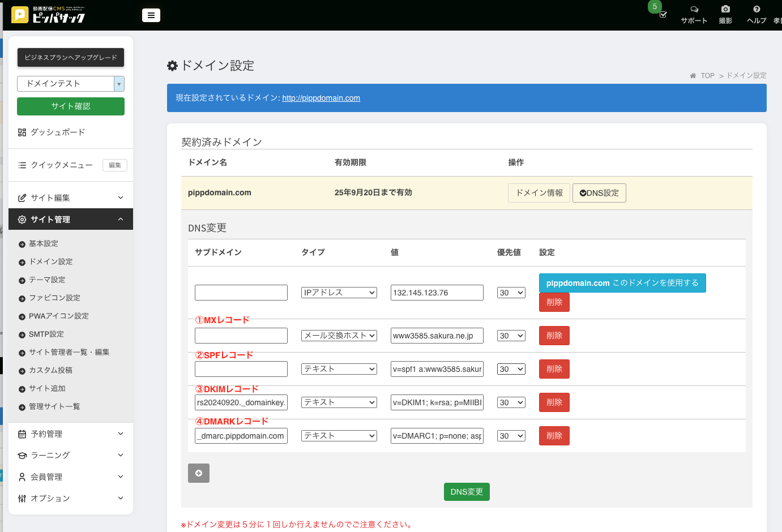Click the camera capture icon
Image resolution: width=782 pixels, height=532 pixels.
click(x=725, y=10)
